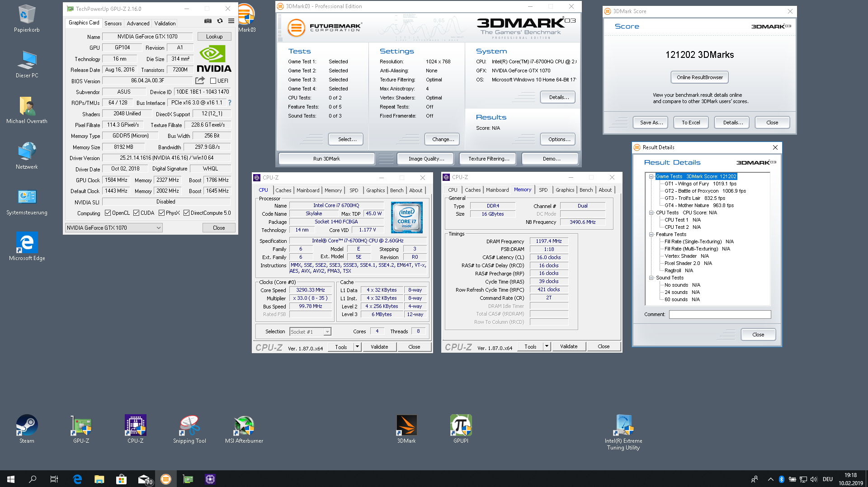The width and height of the screenshot is (868, 487).
Task: Click Validate in CPU-Z CPU window
Action: pyautogui.click(x=379, y=347)
